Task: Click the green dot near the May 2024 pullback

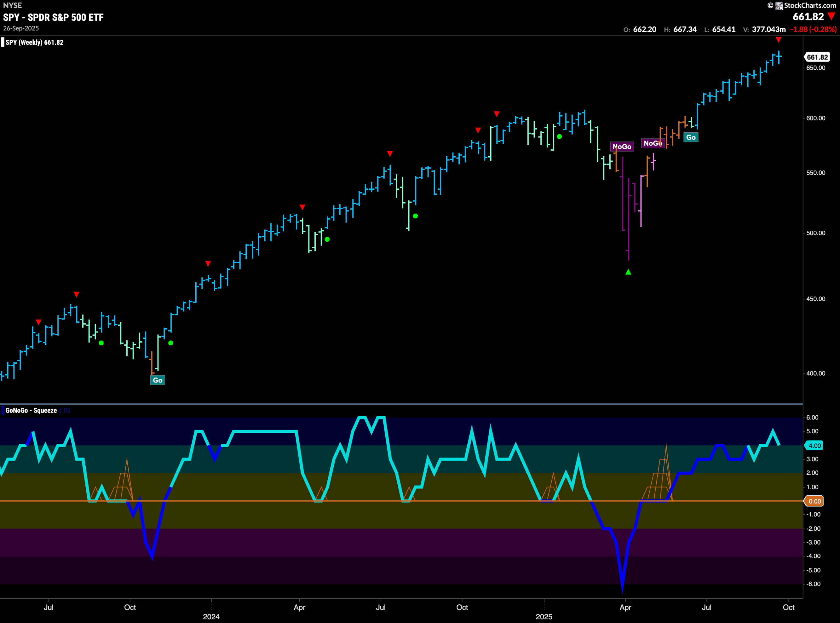Action: pyautogui.click(x=327, y=239)
